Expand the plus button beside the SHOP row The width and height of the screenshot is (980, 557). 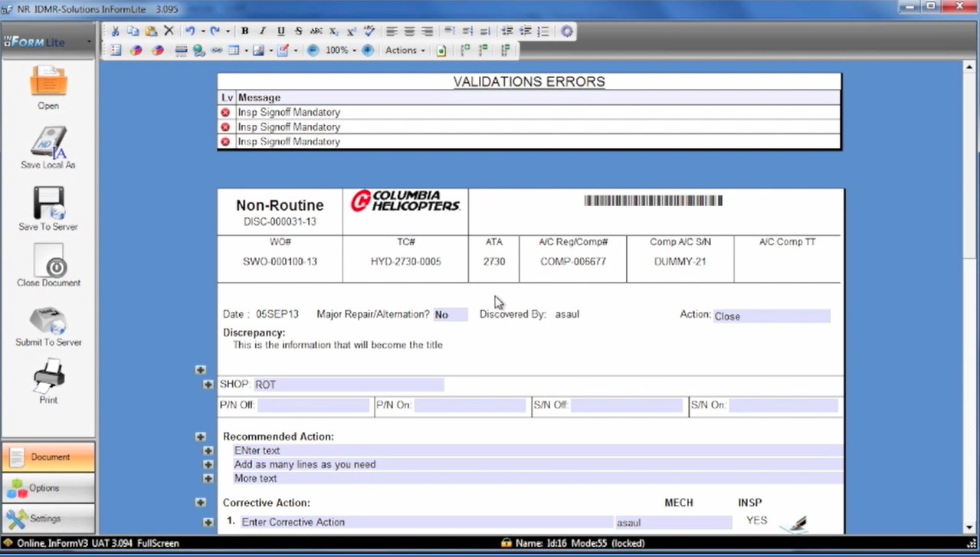tap(208, 385)
